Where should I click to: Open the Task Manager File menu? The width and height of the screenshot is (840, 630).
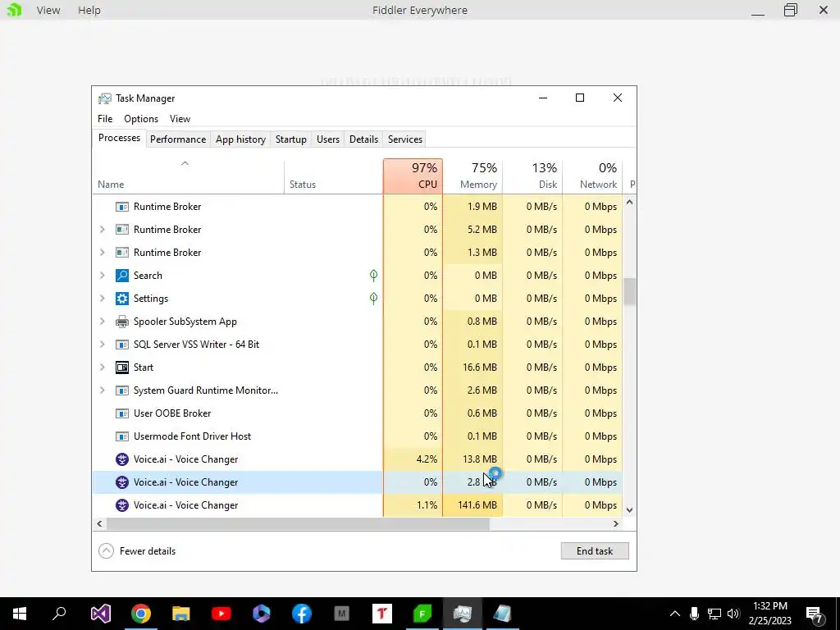pyautogui.click(x=105, y=119)
